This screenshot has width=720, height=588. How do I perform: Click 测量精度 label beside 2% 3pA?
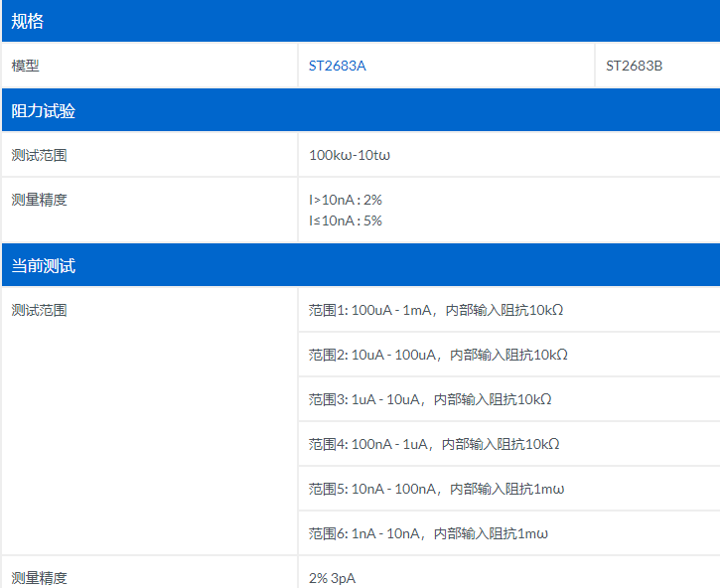[x=39, y=578]
